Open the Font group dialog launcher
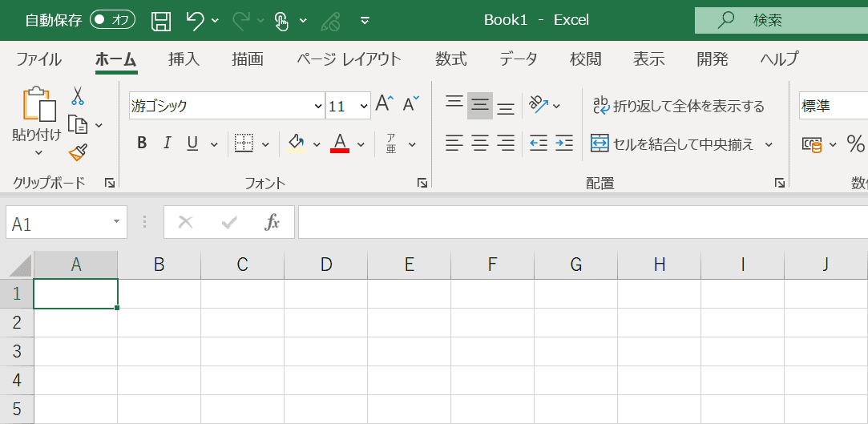Screen dimensions: 868x424 click(422, 183)
